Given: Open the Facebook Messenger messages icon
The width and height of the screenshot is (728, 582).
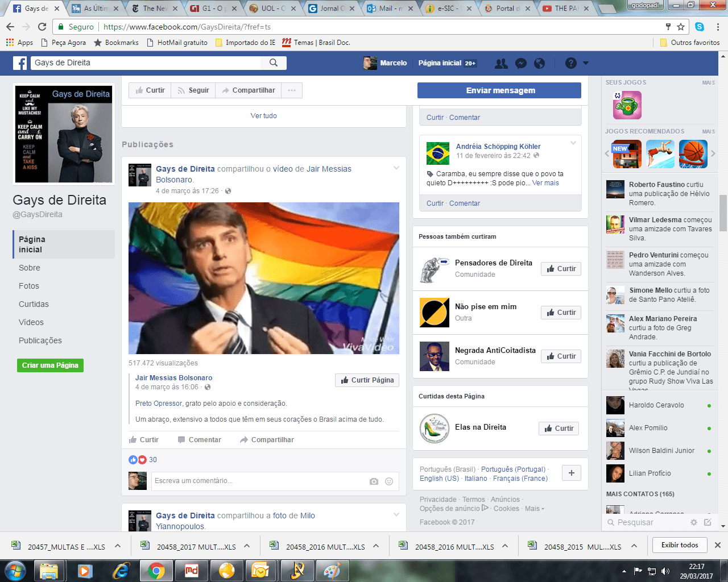Looking at the screenshot, I should tap(520, 63).
